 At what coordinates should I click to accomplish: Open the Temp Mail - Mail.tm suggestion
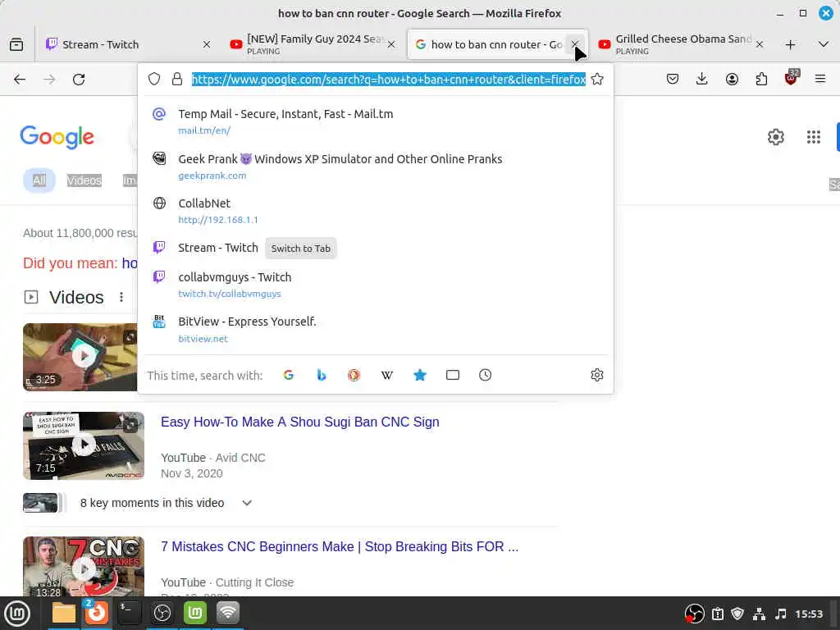tap(375, 121)
